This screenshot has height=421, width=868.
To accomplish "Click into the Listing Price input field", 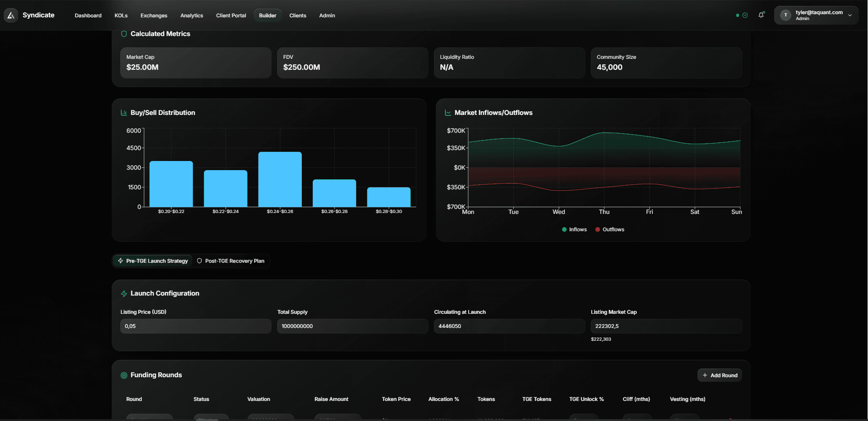I will click(195, 326).
